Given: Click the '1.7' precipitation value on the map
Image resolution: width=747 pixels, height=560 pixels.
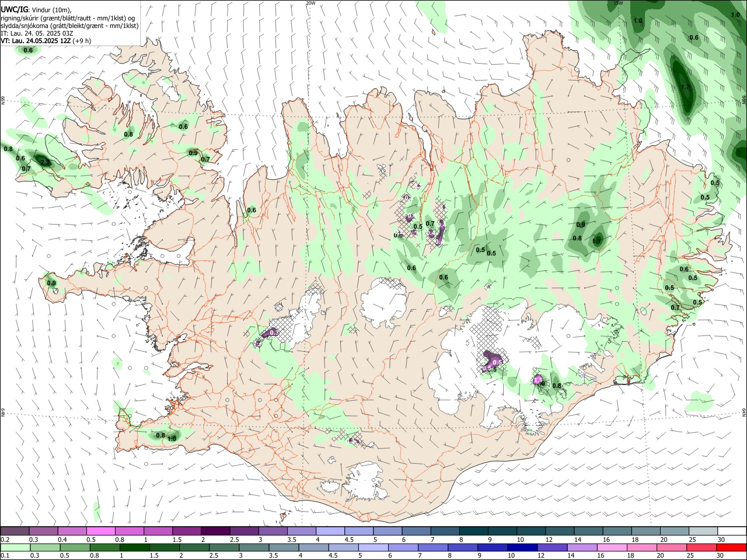Looking at the screenshot, I should pos(686,87).
